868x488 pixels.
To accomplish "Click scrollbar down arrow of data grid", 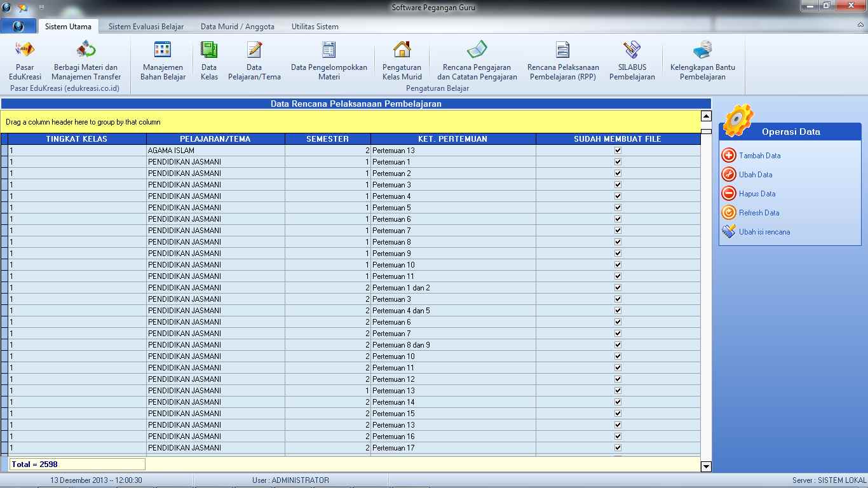I will [x=706, y=466].
